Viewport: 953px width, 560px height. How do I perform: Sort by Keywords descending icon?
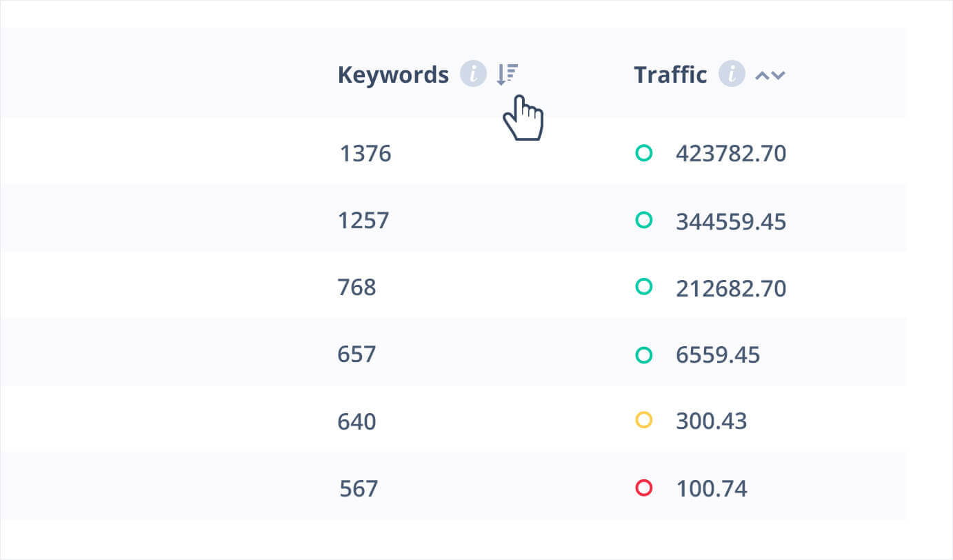(508, 74)
